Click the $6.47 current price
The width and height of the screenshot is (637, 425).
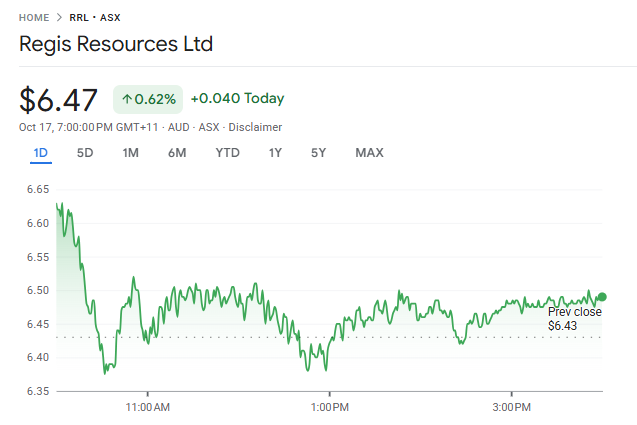click(59, 100)
